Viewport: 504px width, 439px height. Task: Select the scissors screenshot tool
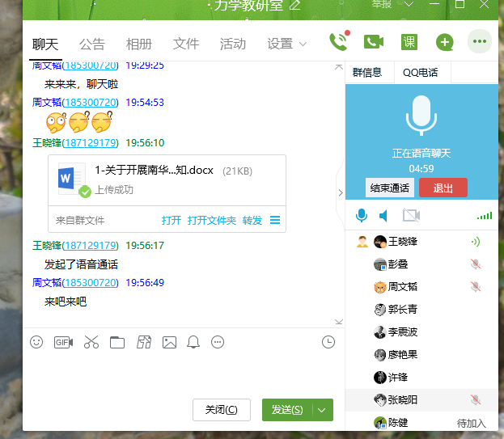pyautogui.click(x=91, y=342)
